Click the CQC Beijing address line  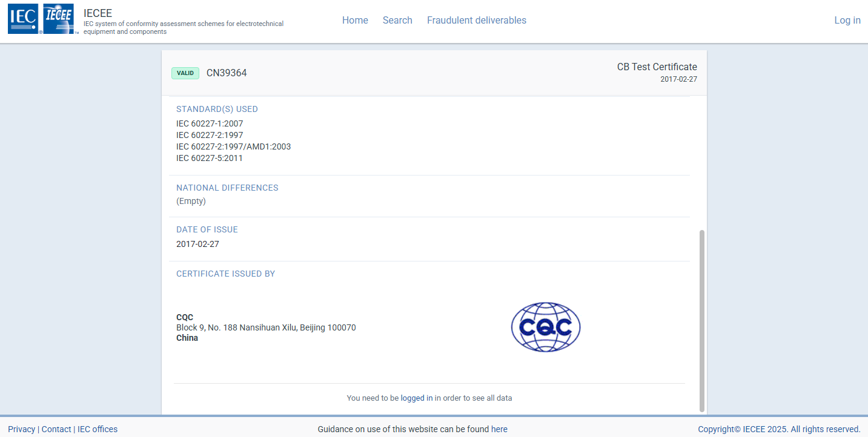pyautogui.click(x=266, y=327)
